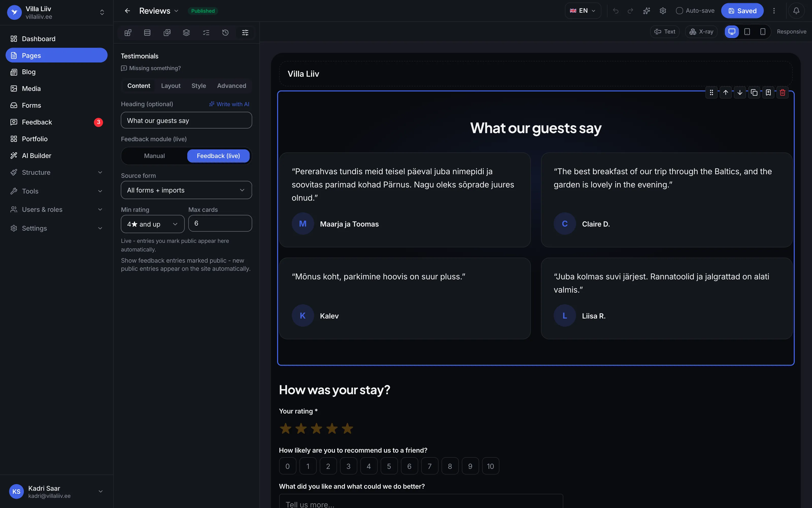Open the Min rating dropdown

click(x=153, y=224)
